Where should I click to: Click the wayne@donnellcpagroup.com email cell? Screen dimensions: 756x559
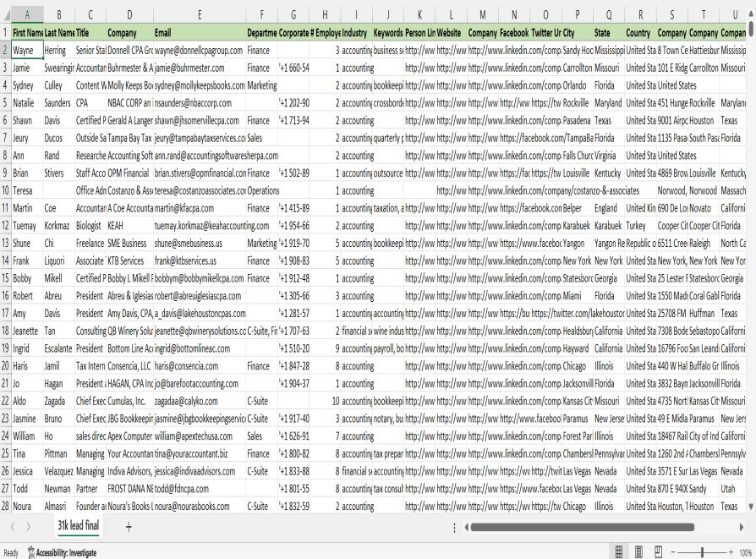click(x=199, y=50)
